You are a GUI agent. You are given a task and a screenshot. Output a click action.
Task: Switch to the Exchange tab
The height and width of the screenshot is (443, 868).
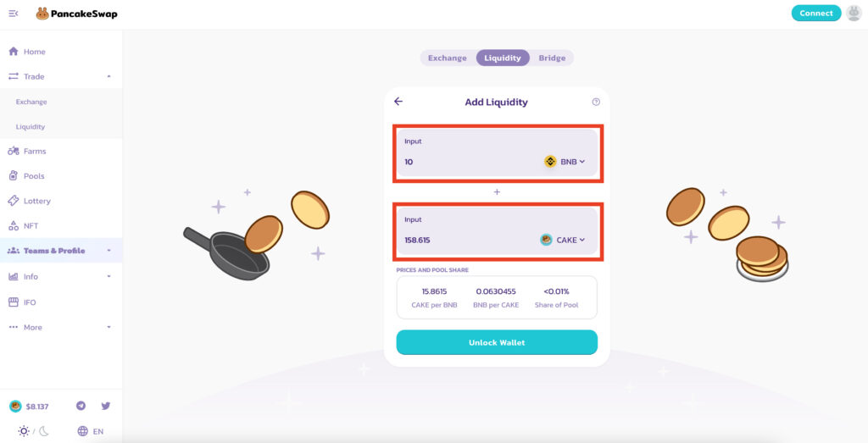tap(448, 58)
